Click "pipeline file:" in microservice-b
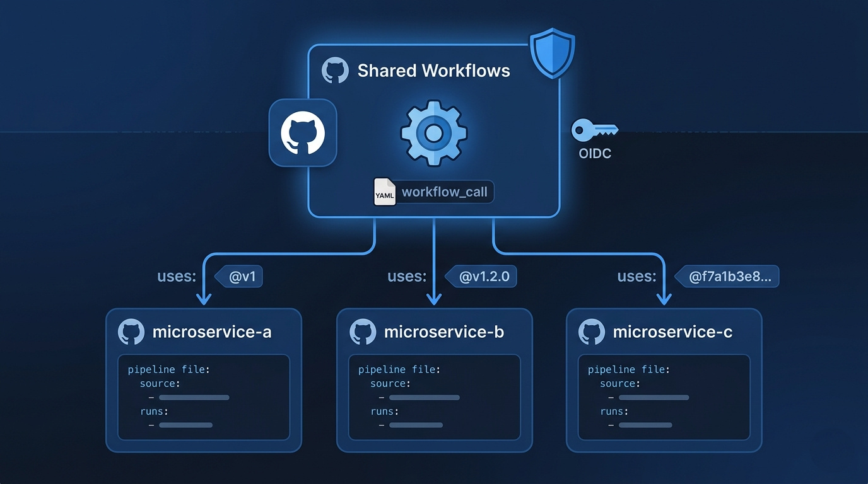 coord(399,370)
